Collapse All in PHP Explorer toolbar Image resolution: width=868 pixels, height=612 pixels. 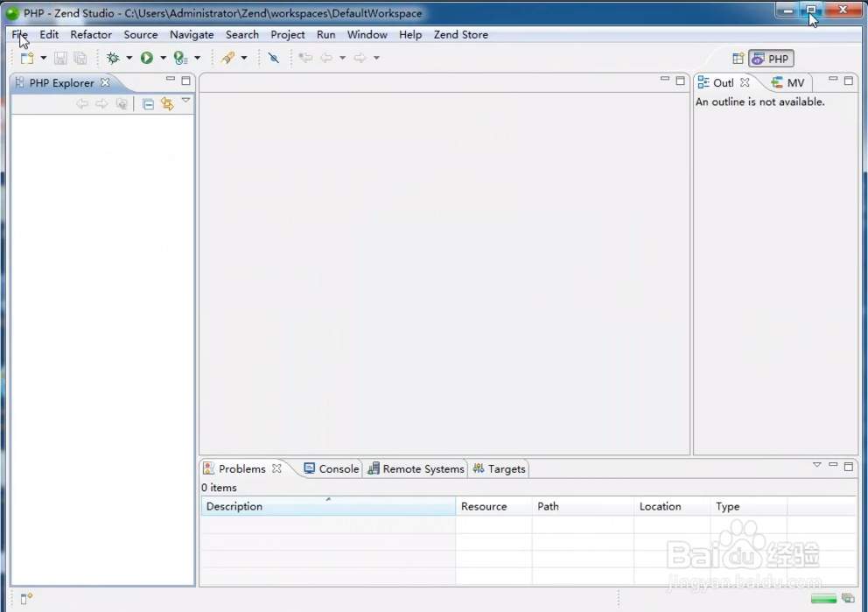click(148, 104)
